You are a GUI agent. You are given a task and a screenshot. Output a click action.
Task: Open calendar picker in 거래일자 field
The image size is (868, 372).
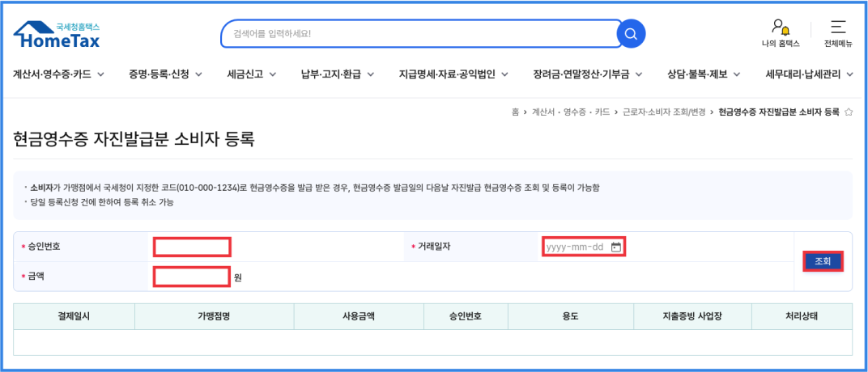pyautogui.click(x=616, y=247)
